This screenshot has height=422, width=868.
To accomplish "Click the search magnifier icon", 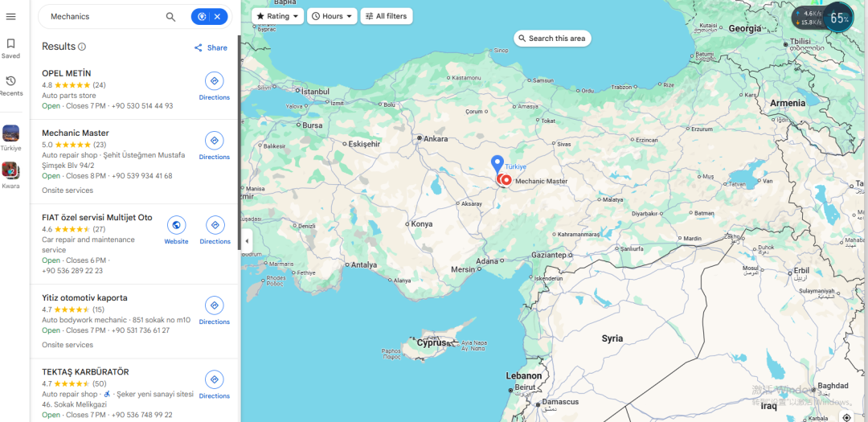I will 171,17.
